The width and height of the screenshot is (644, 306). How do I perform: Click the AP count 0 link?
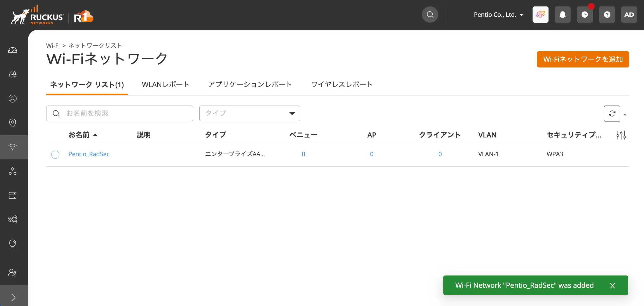pyautogui.click(x=372, y=154)
